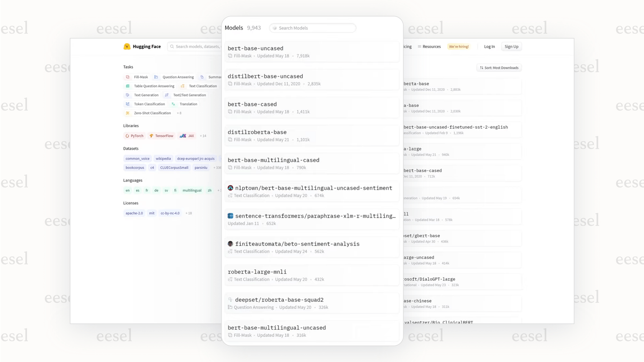Open the Sort: Most Downloads dropdown

[x=499, y=67]
